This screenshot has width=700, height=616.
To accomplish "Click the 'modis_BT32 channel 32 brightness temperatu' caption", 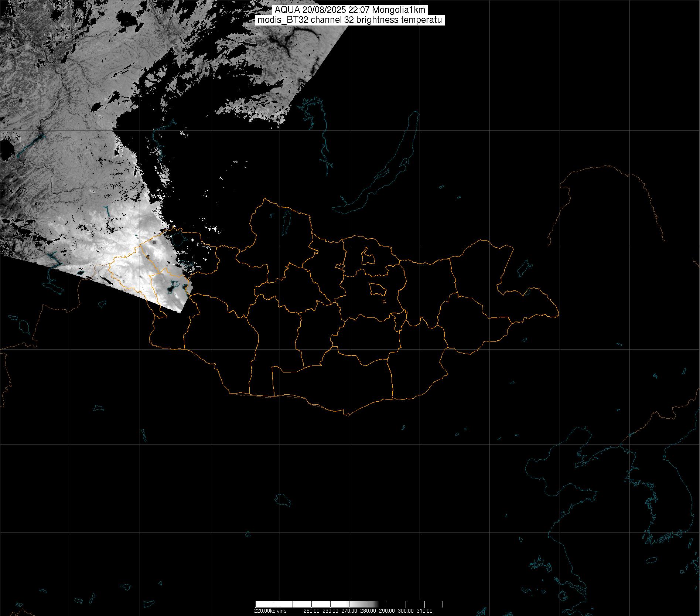I will 350,20.
